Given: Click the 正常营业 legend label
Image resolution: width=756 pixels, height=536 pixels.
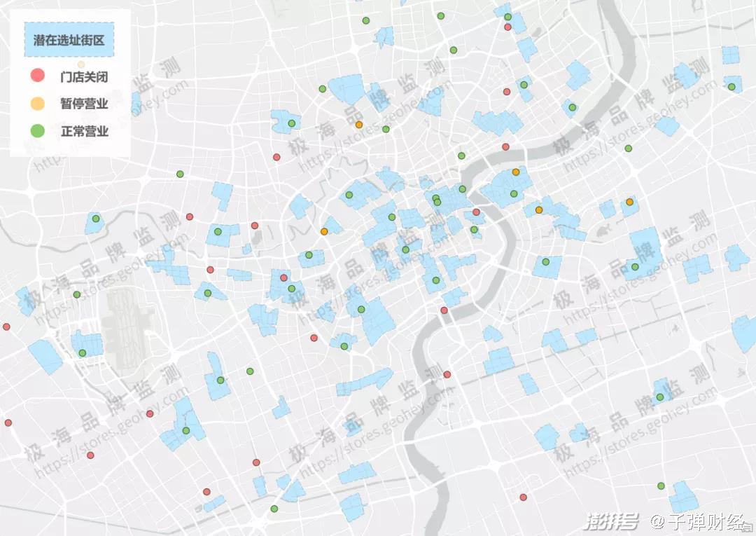Looking at the screenshot, I should (84, 131).
